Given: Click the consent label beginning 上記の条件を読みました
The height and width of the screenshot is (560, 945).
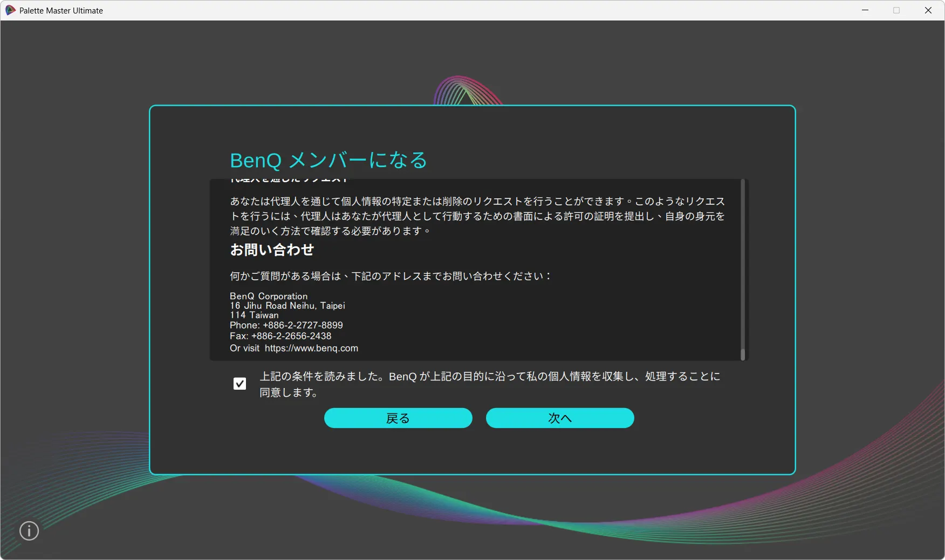Looking at the screenshot, I should point(490,384).
